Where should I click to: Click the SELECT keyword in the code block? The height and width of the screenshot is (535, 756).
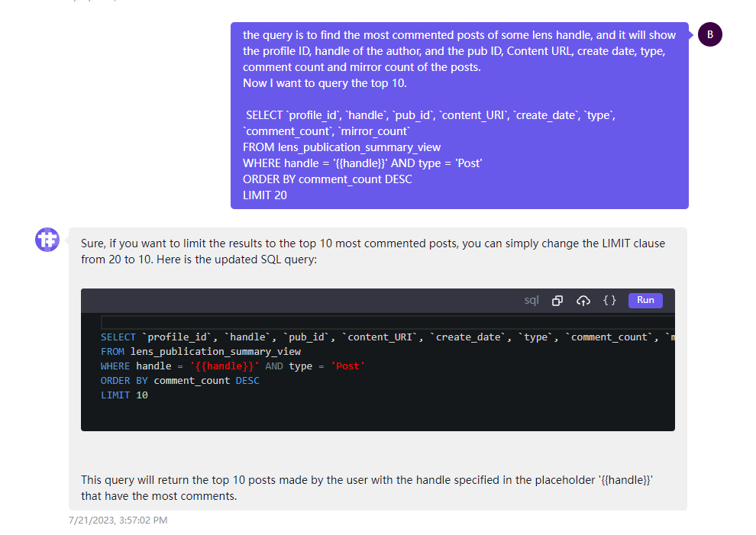coord(118,337)
